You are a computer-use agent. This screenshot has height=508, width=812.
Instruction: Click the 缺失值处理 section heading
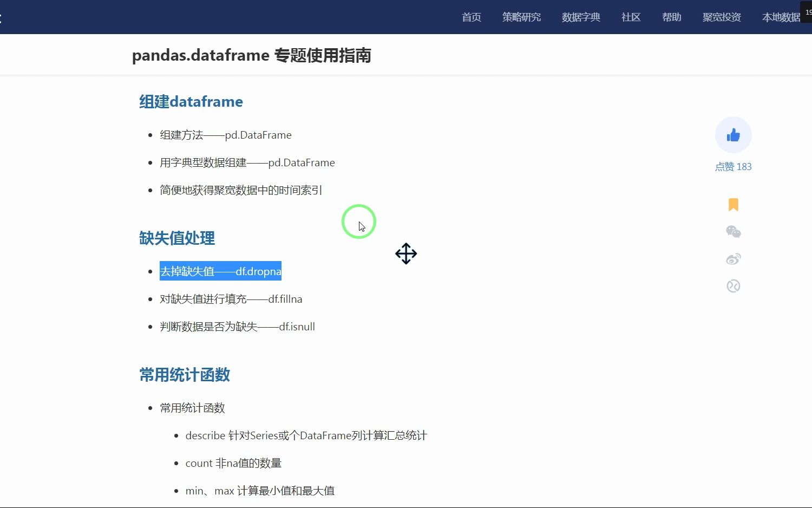point(177,238)
